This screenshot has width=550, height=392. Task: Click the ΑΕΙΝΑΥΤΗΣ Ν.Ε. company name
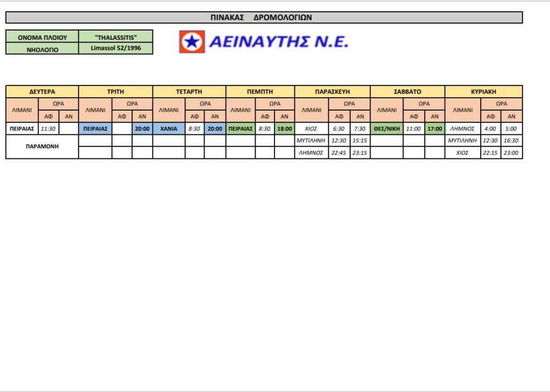278,41
